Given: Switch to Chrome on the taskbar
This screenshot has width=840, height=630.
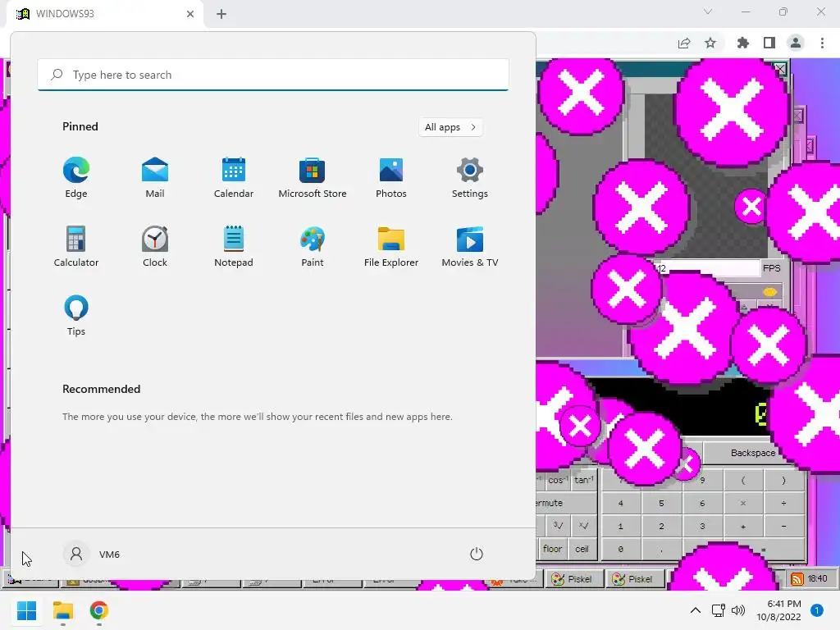Looking at the screenshot, I should click(x=99, y=610).
